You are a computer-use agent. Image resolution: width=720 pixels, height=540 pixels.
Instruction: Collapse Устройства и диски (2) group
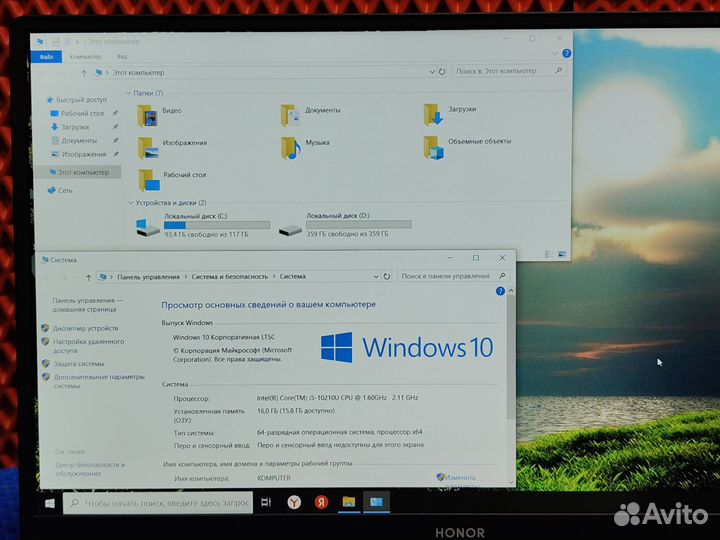130,202
